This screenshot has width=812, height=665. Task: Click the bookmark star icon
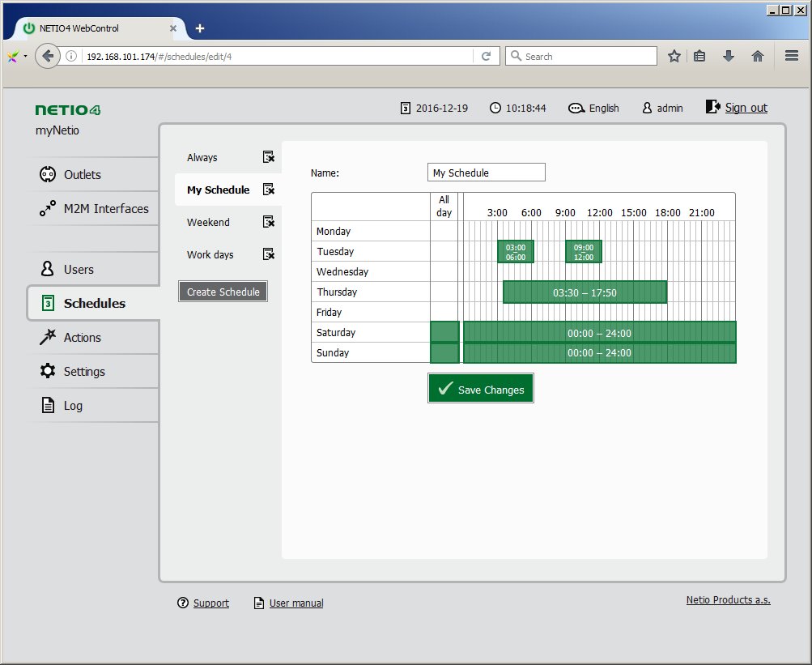click(x=674, y=56)
